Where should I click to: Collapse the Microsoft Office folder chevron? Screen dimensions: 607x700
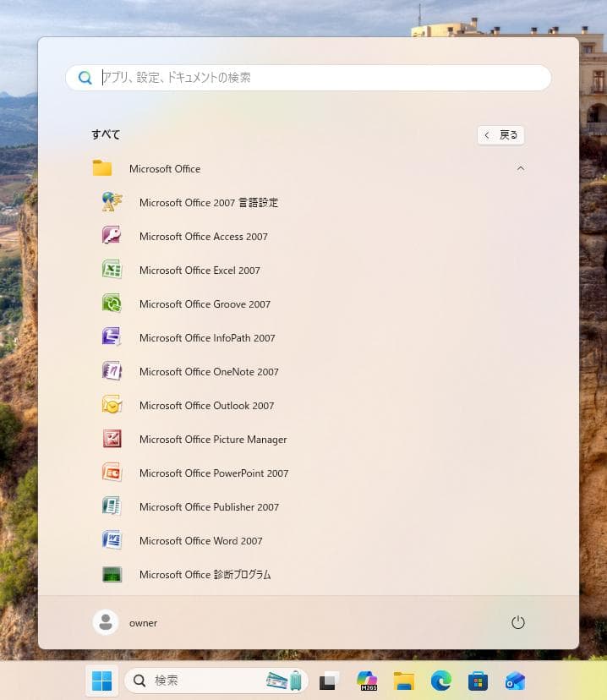click(520, 168)
